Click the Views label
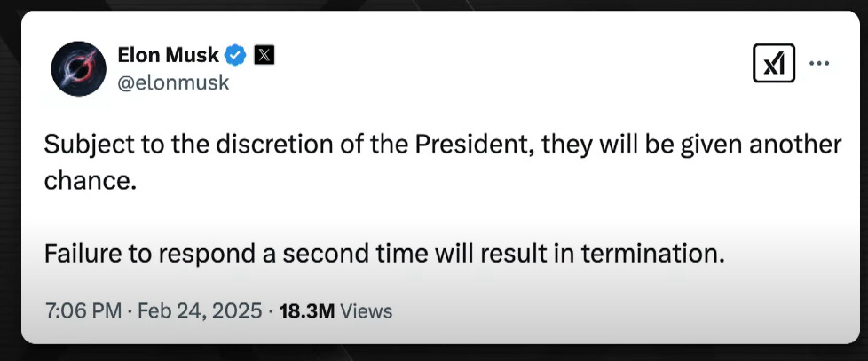Viewport: 868px width, 361px height. (x=366, y=311)
